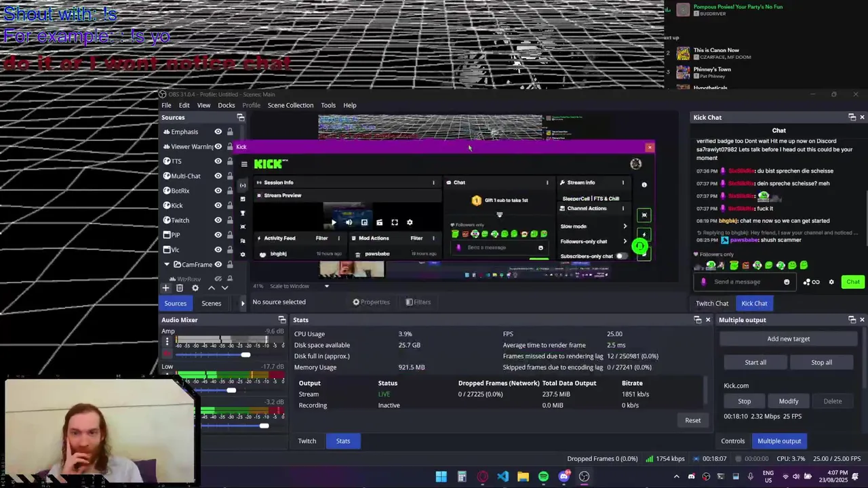The image size is (868, 488).
Task: Toggle Subscribers-only chat switch
Action: coord(621,256)
